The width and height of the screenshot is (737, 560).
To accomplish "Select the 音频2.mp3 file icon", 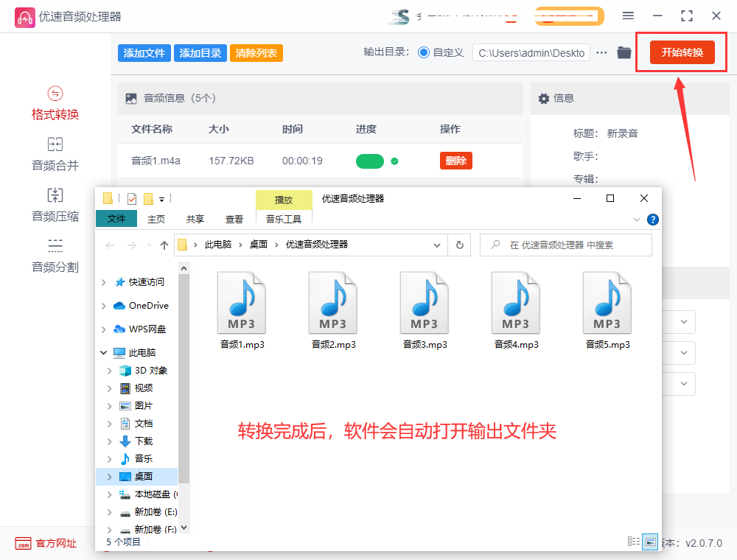I will tap(333, 303).
